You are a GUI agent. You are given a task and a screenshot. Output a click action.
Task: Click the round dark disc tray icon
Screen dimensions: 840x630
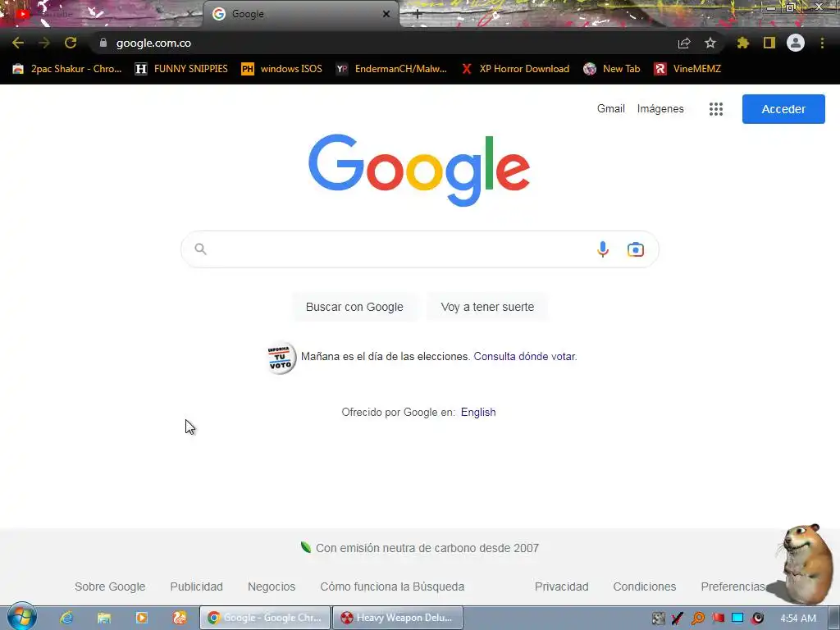pyautogui.click(x=757, y=619)
